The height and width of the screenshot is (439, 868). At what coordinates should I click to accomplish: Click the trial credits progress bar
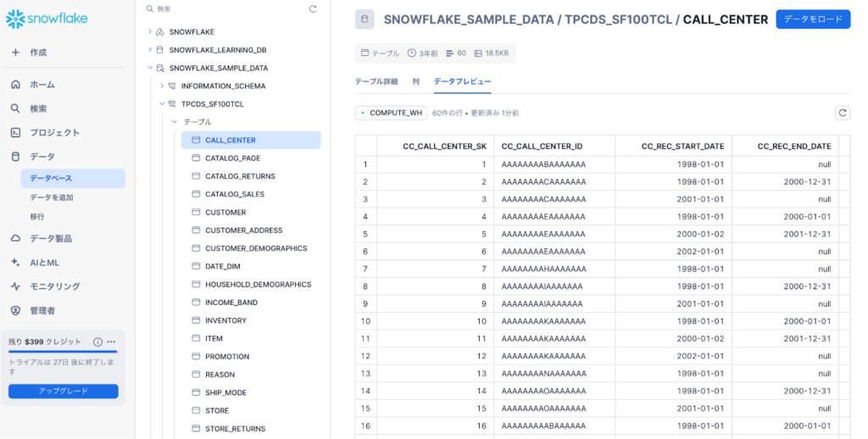(63, 351)
